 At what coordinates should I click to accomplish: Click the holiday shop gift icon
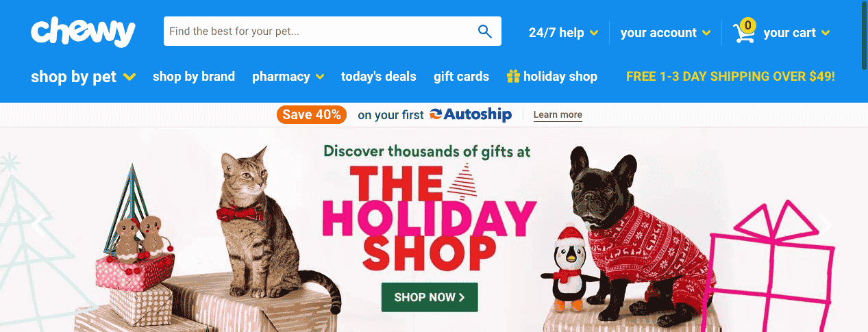[513, 77]
